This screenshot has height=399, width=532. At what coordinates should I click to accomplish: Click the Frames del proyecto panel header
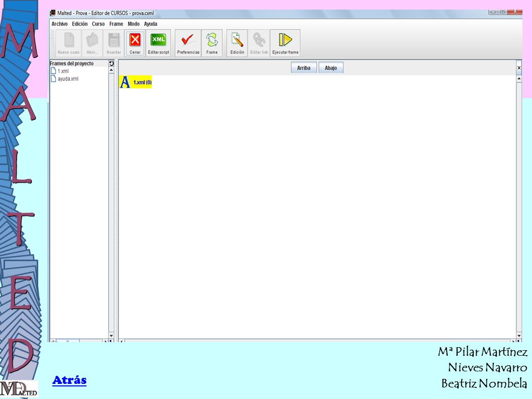(79, 63)
